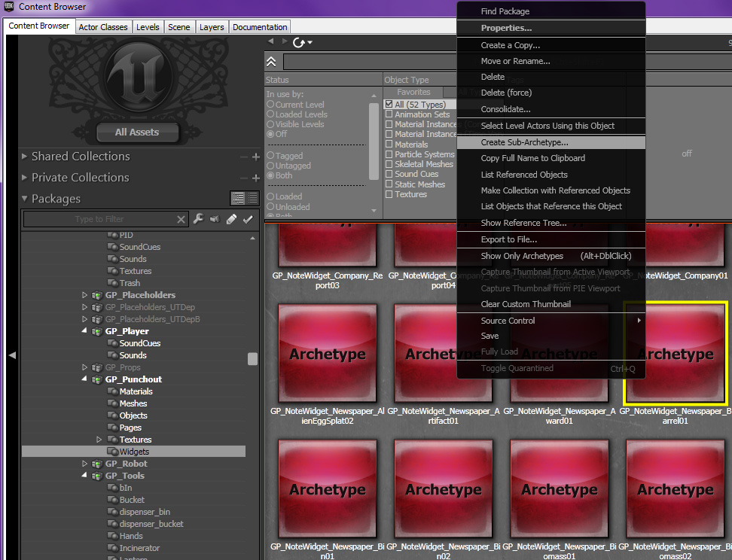Select GP_NoteWidget_Newspaper_Bin01 thumbnail
The height and width of the screenshot is (560, 732).
328,488
